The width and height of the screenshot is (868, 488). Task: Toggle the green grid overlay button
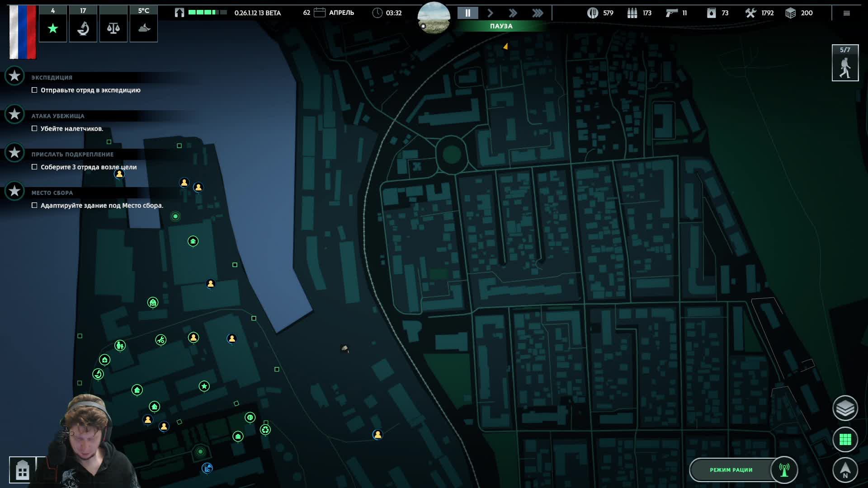pos(845,439)
